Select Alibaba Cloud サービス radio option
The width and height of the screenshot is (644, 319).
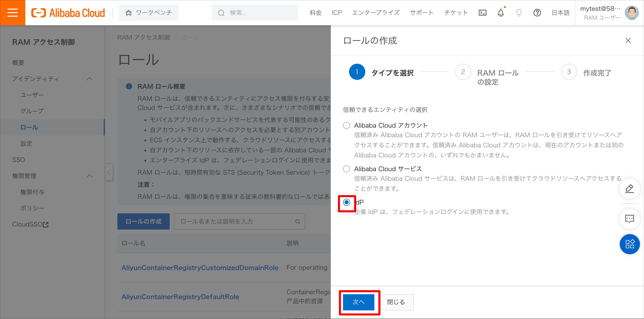pyautogui.click(x=347, y=169)
